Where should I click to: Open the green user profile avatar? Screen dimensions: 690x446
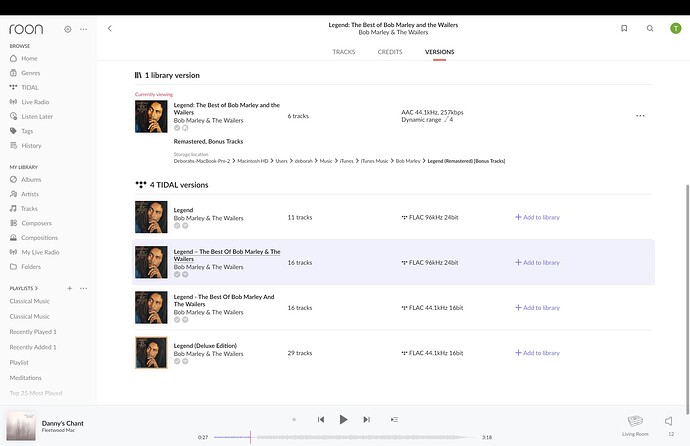pos(675,29)
